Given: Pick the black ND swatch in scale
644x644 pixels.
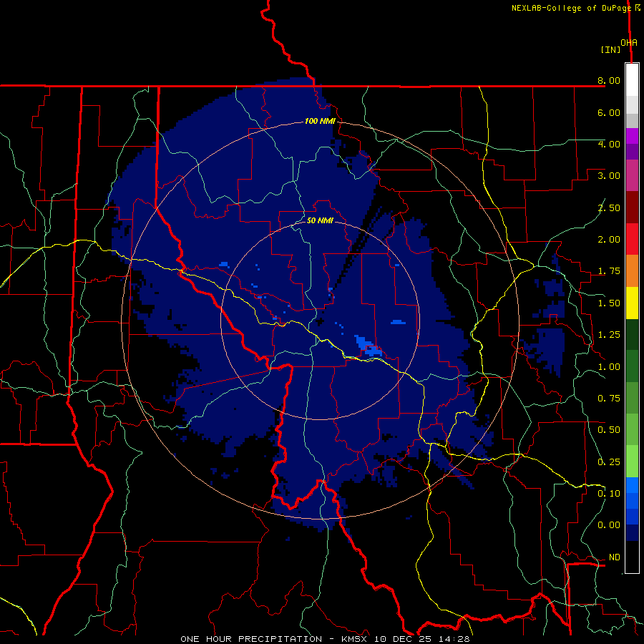Looking at the screenshot, I should [x=632, y=557].
